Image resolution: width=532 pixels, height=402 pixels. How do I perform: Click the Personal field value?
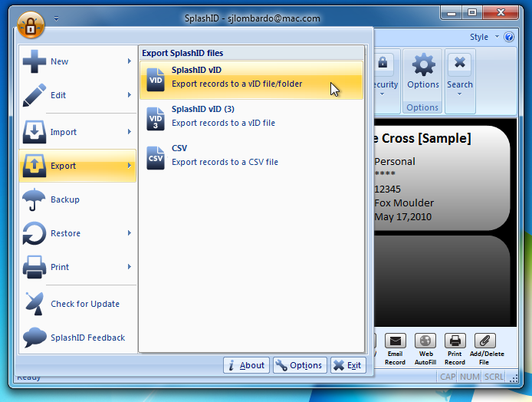pyautogui.click(x=395, y=162)
